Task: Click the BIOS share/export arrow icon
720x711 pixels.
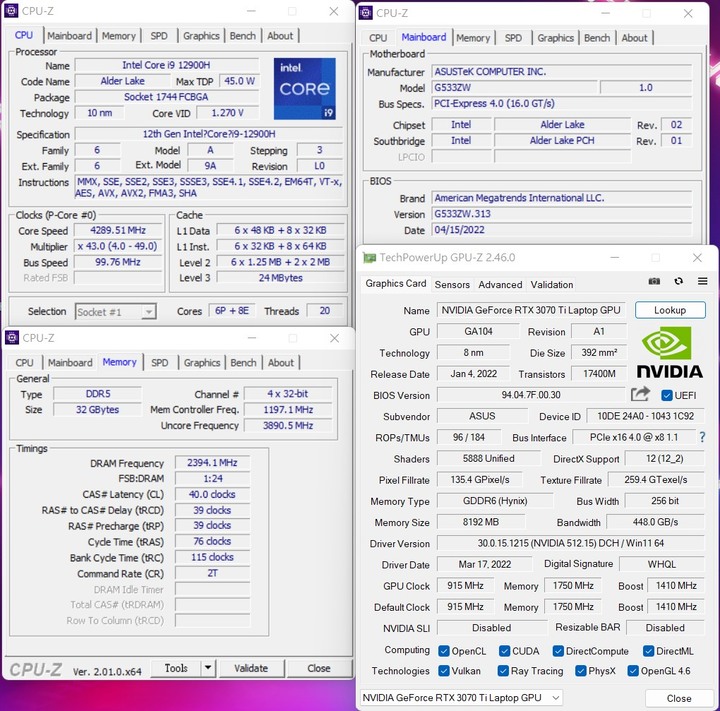Action: click(640, 394)
